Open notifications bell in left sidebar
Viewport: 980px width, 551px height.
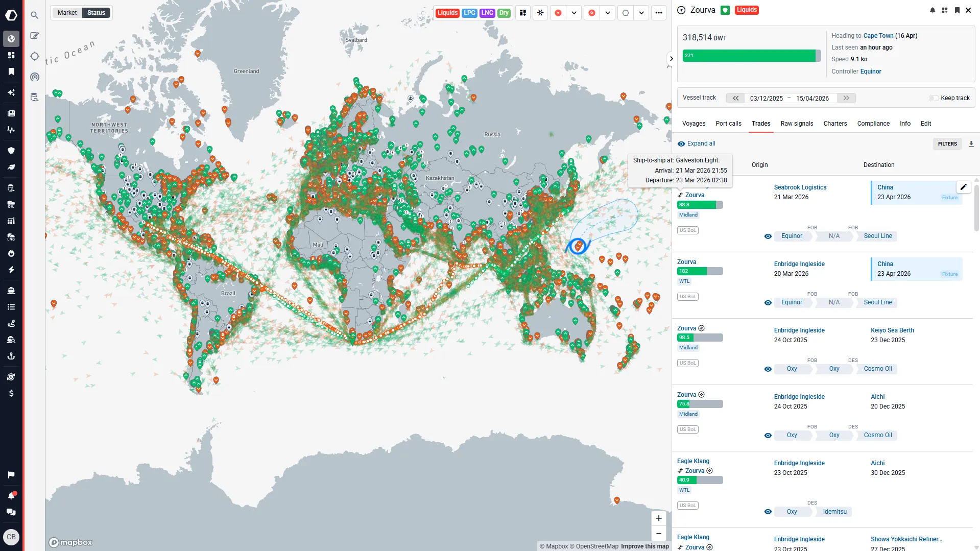click(11, 495)
